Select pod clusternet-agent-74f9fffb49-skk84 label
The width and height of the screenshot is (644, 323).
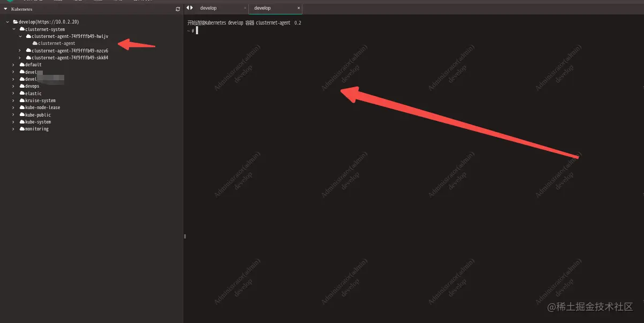pos(70,58)
